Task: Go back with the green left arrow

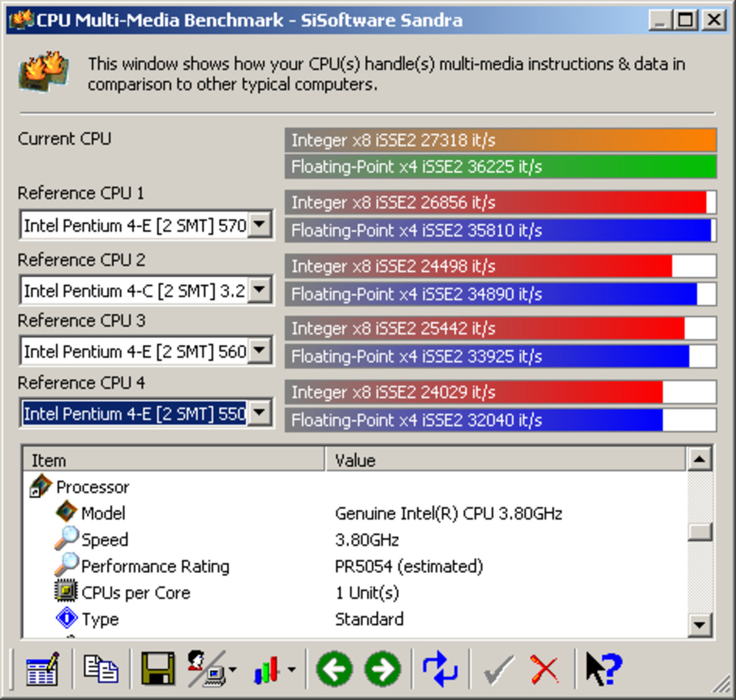Action: click(x=334, y=669)
